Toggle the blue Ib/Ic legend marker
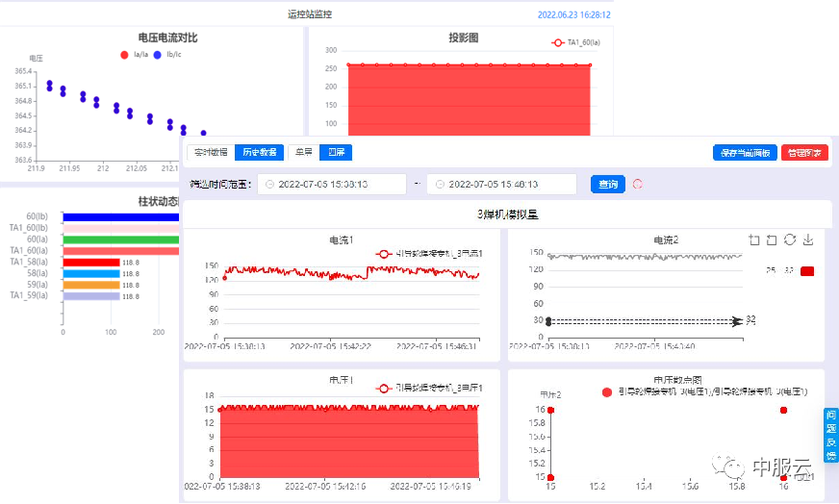The image size is (839, 504). tap(158, 55)
